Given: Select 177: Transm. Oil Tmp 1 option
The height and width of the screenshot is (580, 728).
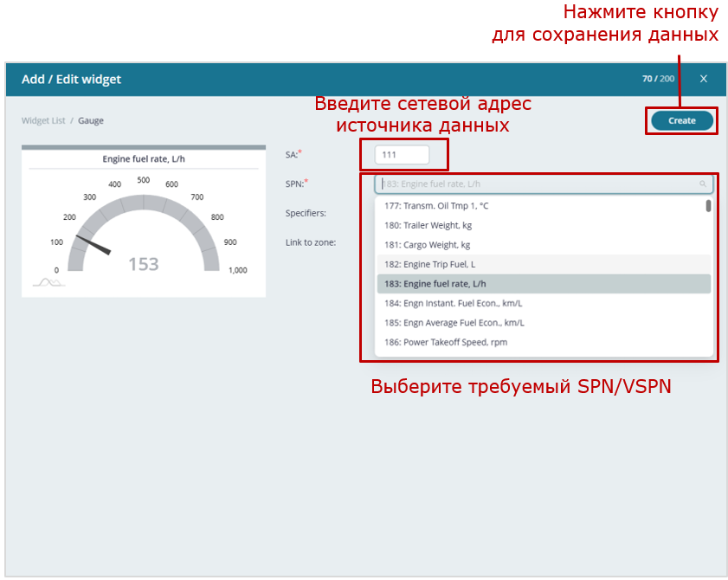Looking at the screenshot, I should point(437,206).
